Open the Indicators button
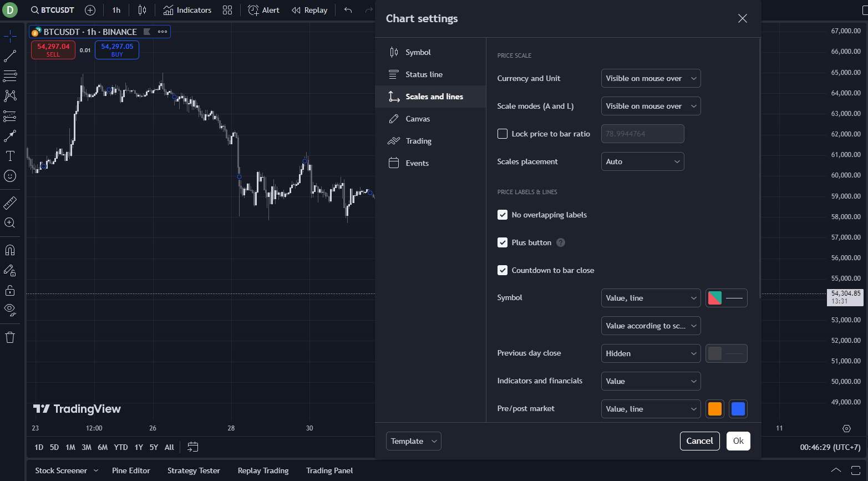 click(x=187, y=10)
